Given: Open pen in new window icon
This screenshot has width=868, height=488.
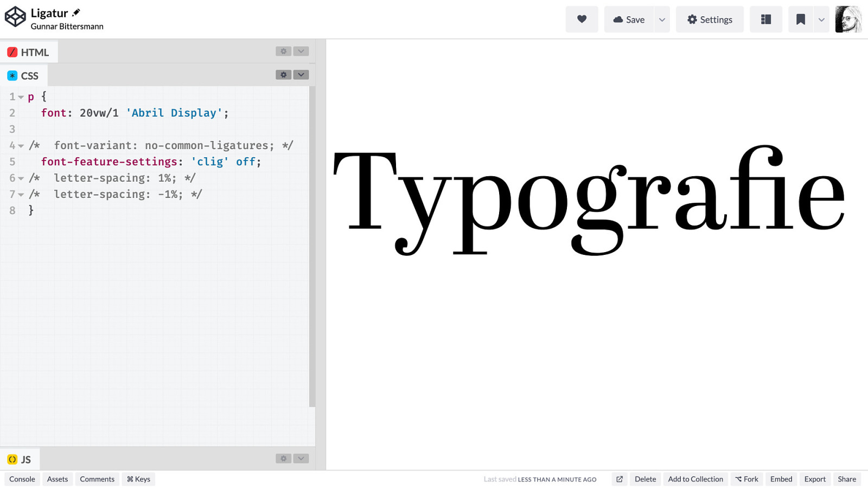Looking at the screenshot, I should 619,479.
